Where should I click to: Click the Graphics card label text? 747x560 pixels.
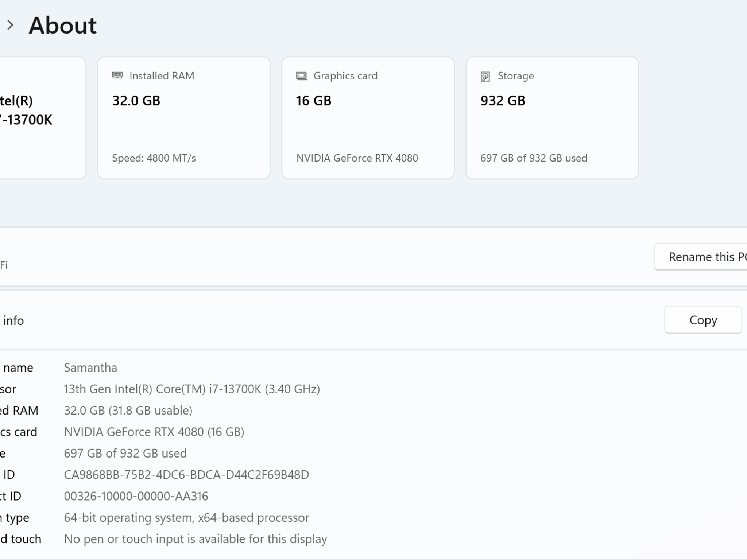[345, 76]
